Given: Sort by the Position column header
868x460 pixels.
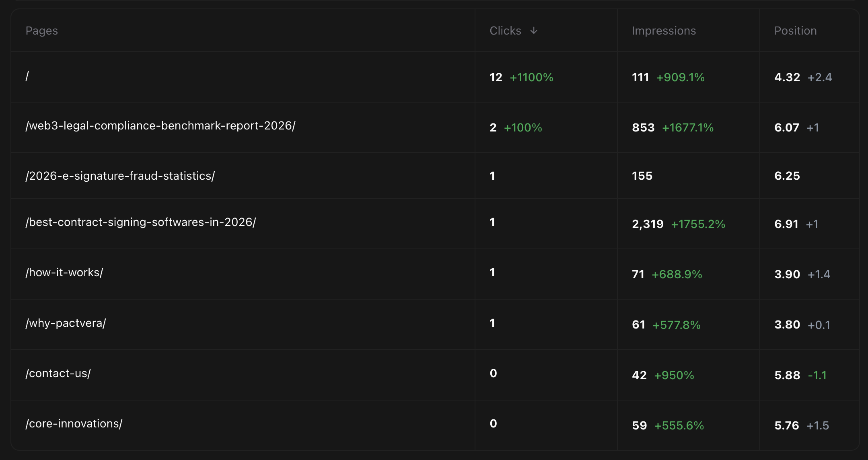Looking at the screenshot, I should click(x=795, y=31).
